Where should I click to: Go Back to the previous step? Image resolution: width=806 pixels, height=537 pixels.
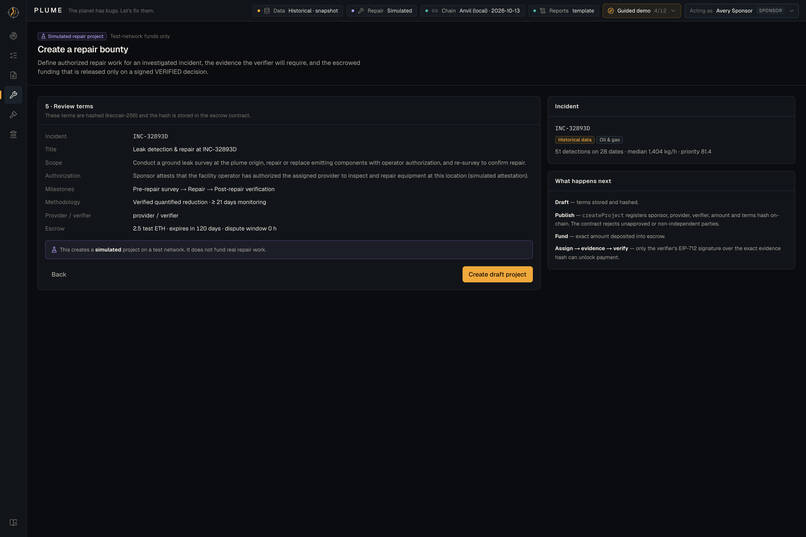pyautogui.click(x=59, y=274)
